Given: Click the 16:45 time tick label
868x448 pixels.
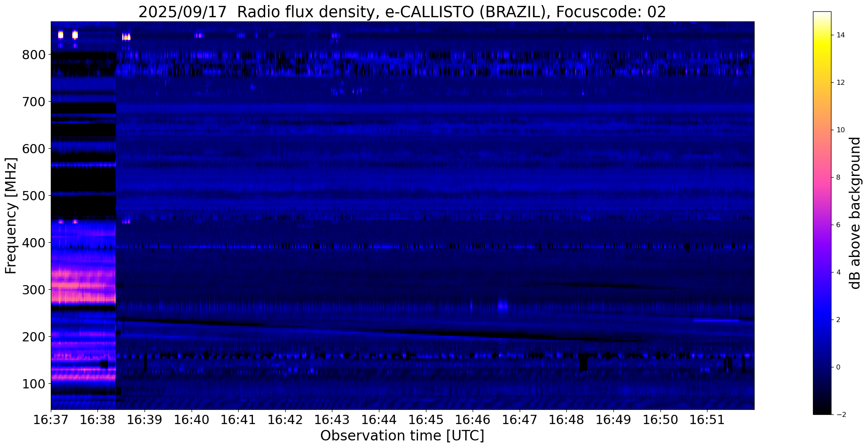Looking at the screenshot, I should pyautogui.click(x=426, y=419).
